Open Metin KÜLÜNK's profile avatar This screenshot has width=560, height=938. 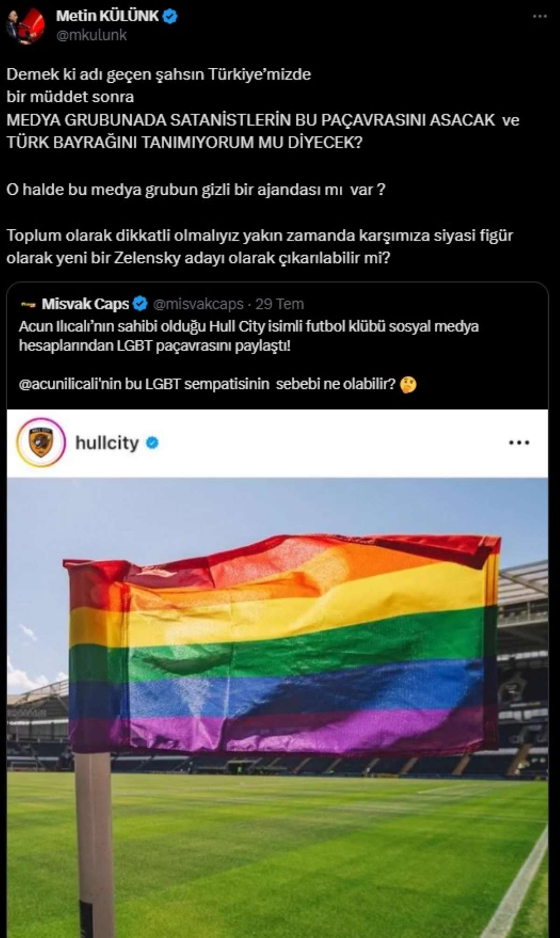[26, 25]
